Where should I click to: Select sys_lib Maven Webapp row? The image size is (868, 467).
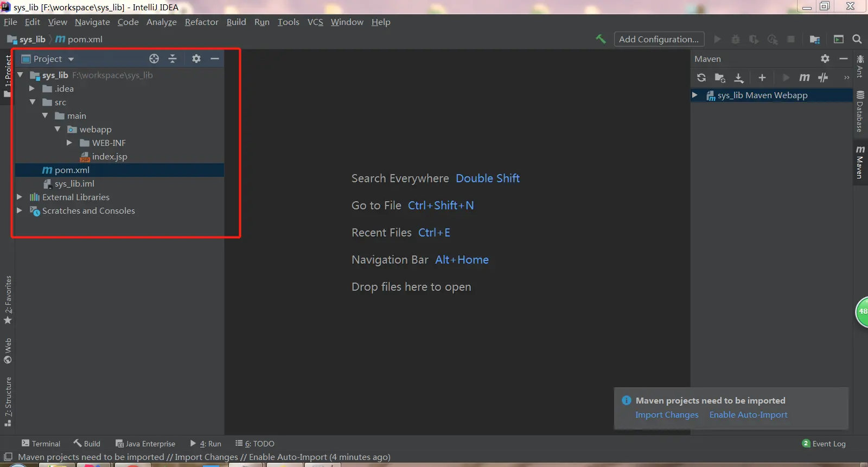click(771, 95)
